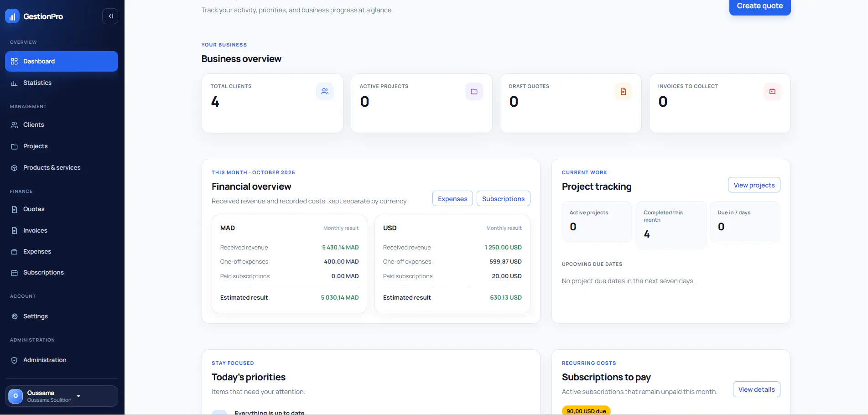The width and height of the screenshot is (868, 415).
Task: Click the Draft Quotes card document icon
Action: tap(623, 92)
